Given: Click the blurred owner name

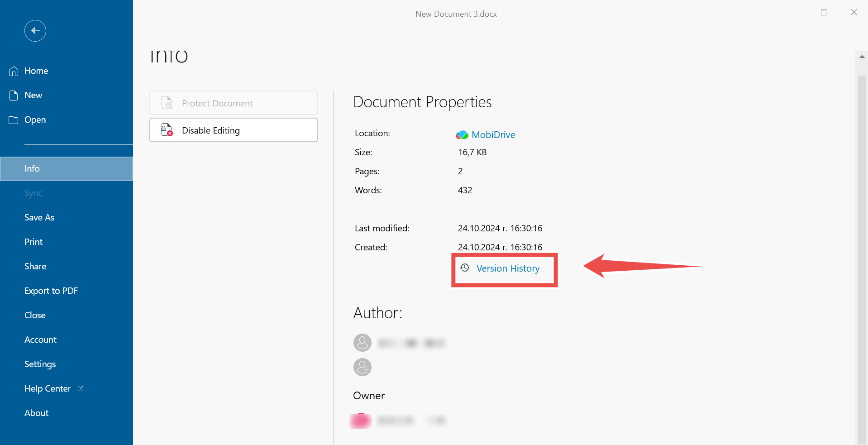Looking at the screenshot, I should [x=411, y=421].
